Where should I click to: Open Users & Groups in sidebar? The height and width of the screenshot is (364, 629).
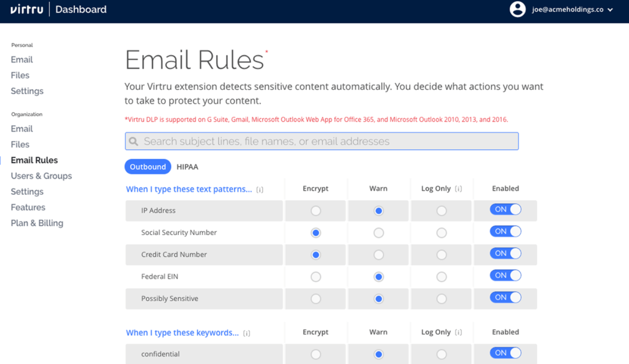tap(41, 176)
